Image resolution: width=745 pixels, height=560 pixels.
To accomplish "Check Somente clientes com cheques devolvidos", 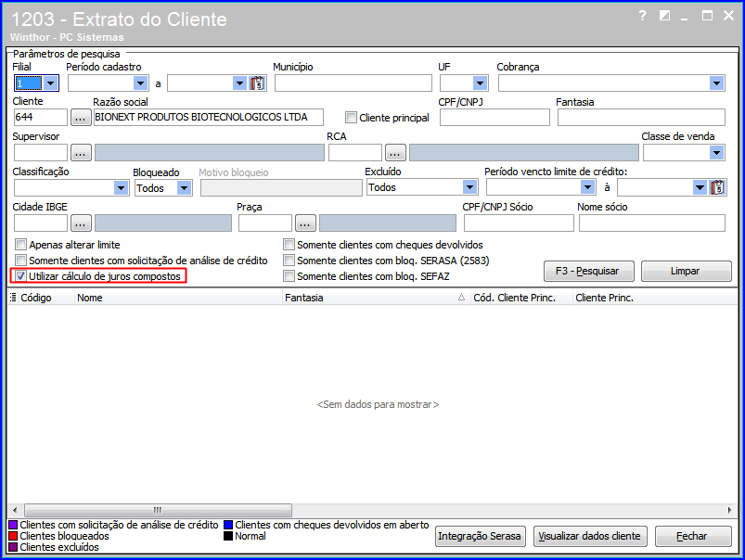I will point(289,245).
